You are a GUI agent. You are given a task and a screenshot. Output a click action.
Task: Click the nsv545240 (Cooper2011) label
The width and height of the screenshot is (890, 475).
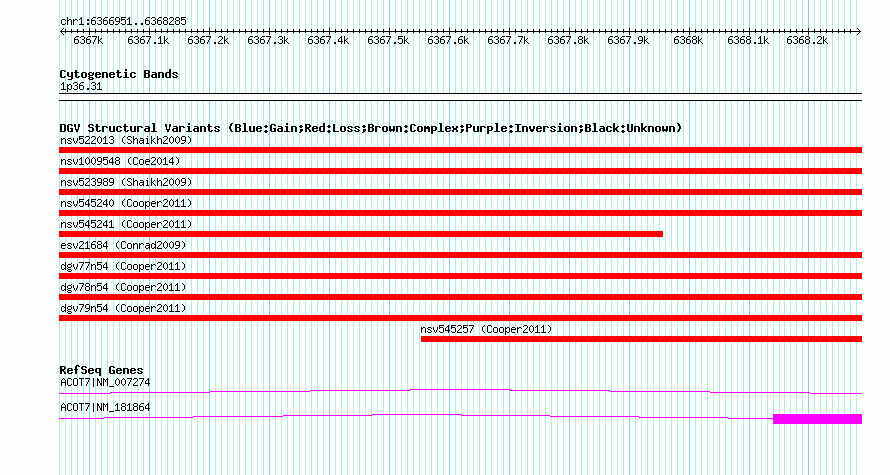(x=126, y=203)
